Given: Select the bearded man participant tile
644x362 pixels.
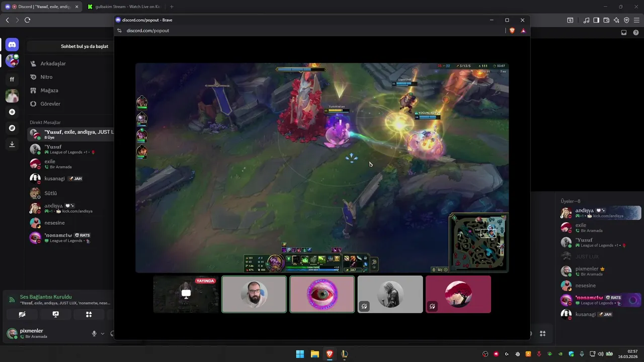Looking at the screenshot, I should point(254,294).
